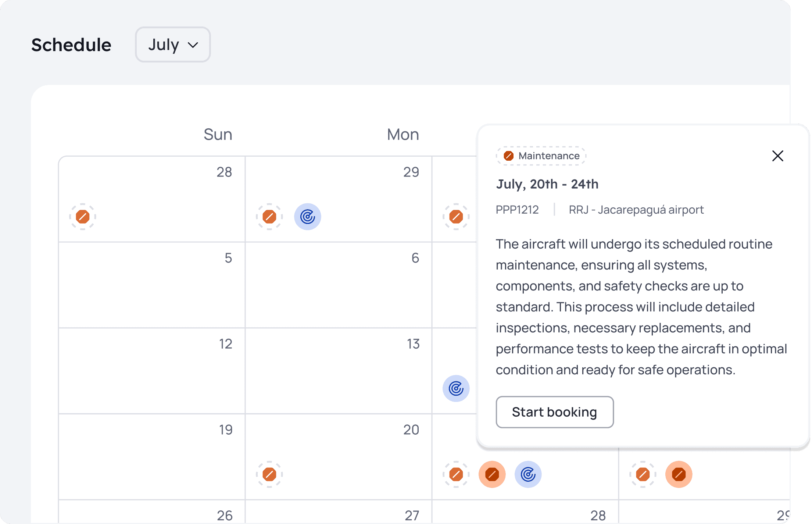Select the Sunday 12 calendar cell
Image resolution: width=812 pixels, height=524 pixels.
(152, 371)
